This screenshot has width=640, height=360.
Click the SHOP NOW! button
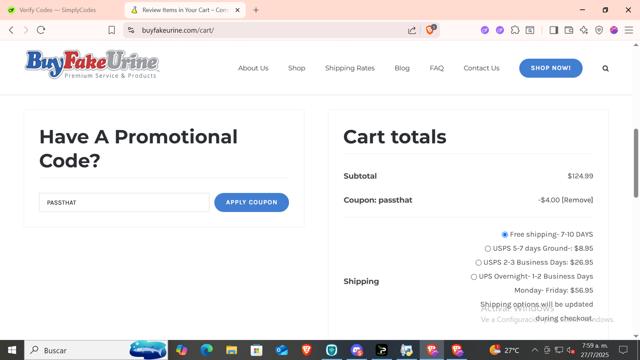coord(551,68)
